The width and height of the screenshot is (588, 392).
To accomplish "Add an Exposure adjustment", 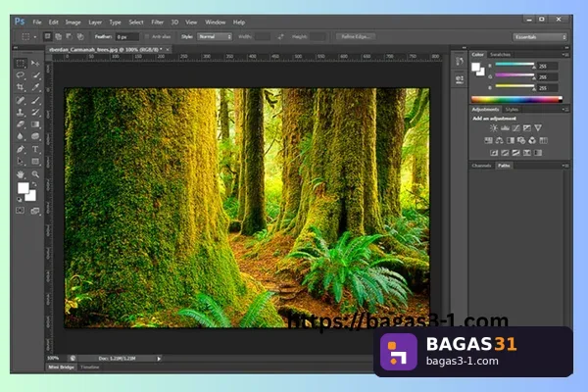I will pyautogui.click(x=527, y=128).
